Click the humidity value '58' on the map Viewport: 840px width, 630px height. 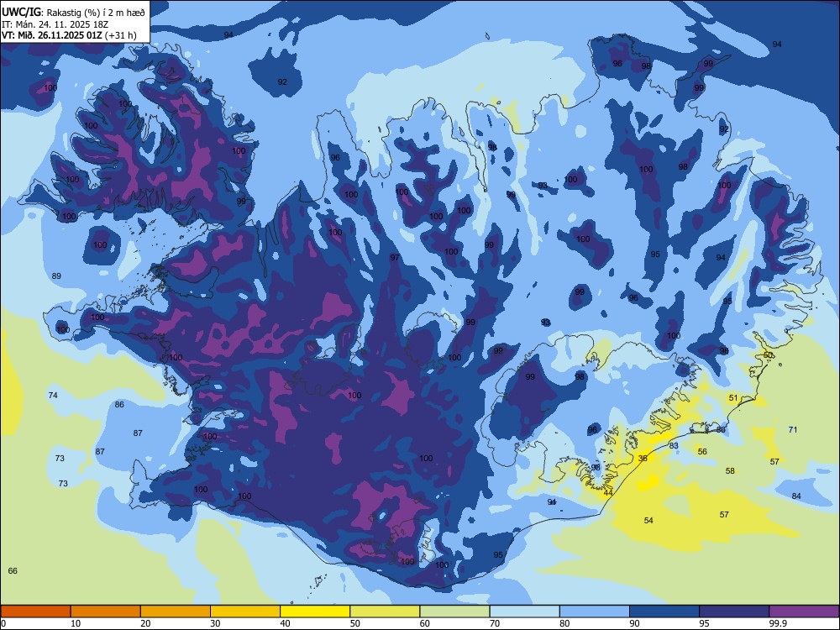click(x=730, y=471)
